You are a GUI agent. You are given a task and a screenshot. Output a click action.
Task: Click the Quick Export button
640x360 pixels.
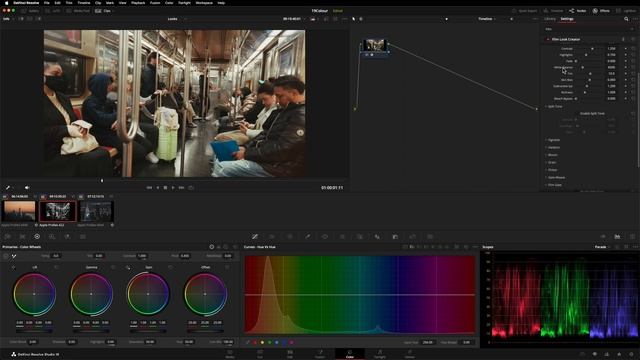pos(524,11)
